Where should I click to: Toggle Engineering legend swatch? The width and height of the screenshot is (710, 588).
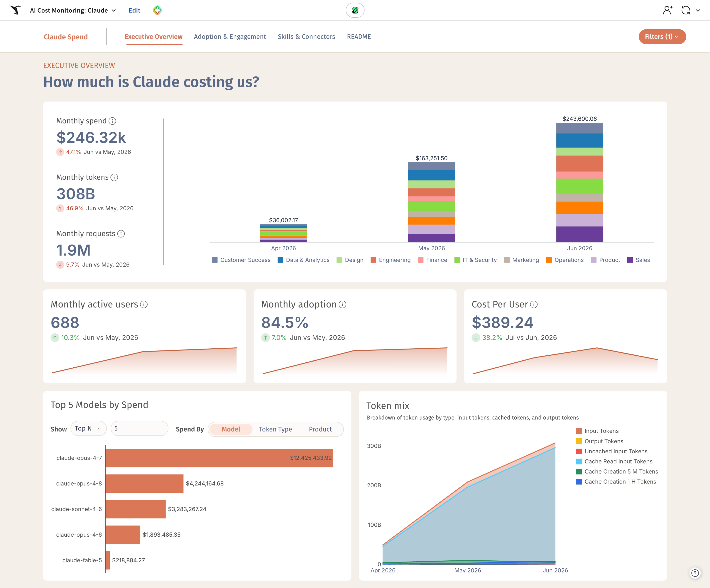tap(373, 260)
